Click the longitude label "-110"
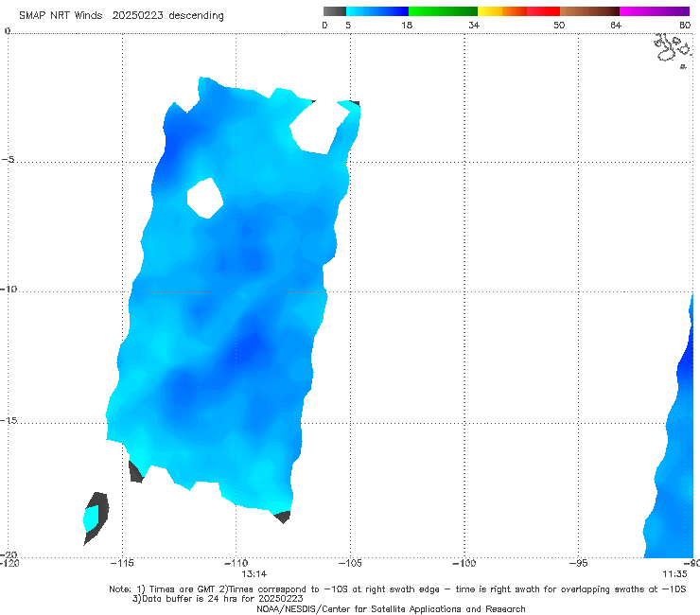 click(x=236, y=563)
